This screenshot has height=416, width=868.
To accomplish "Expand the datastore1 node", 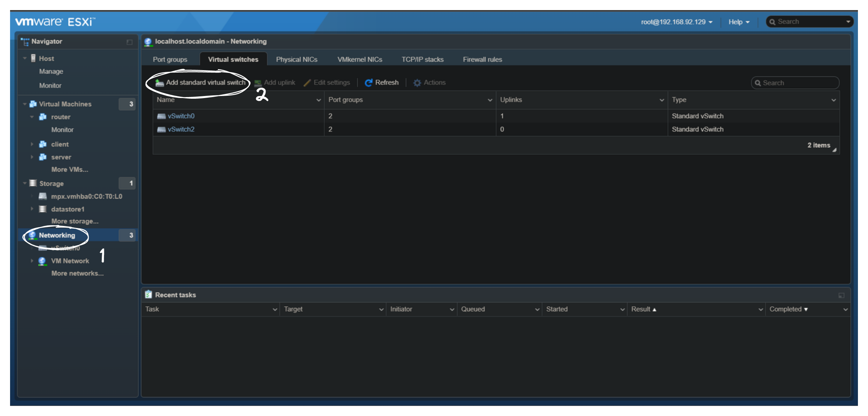I will click(32, 209).
